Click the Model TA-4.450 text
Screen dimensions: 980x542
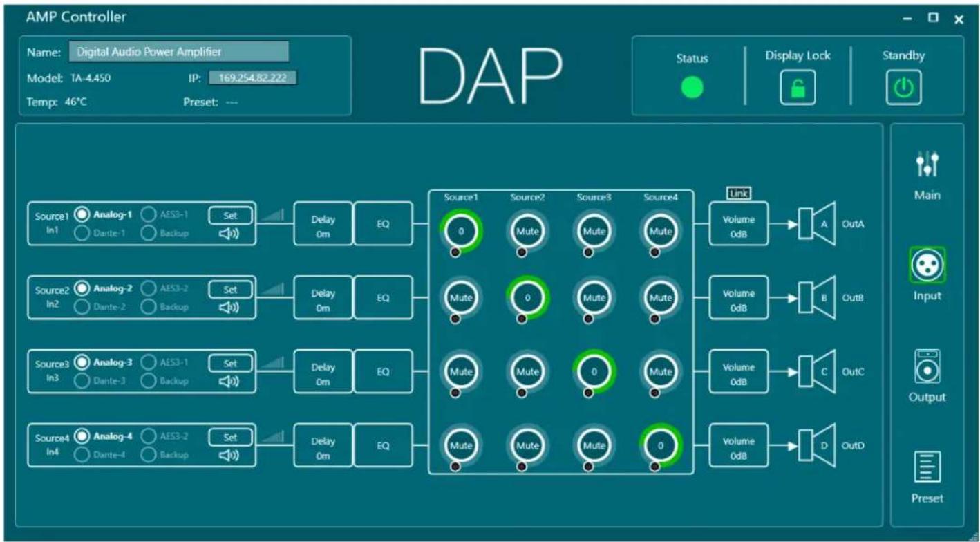click(x=68, y=78)
